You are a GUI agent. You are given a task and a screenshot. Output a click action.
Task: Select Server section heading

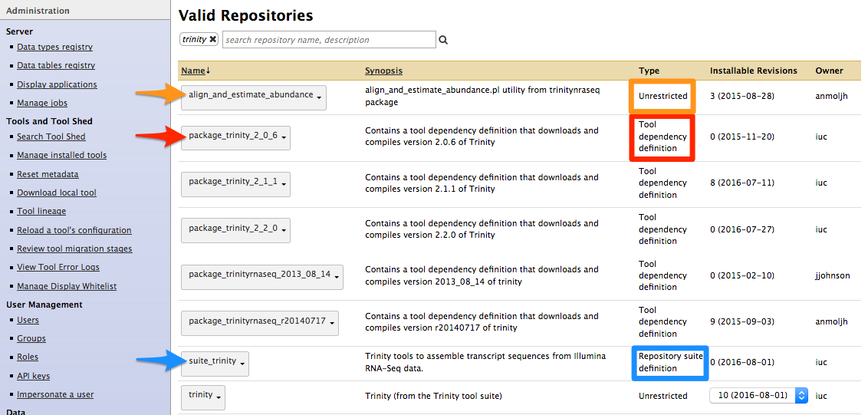pyautogui.click(x=19, y=31)
